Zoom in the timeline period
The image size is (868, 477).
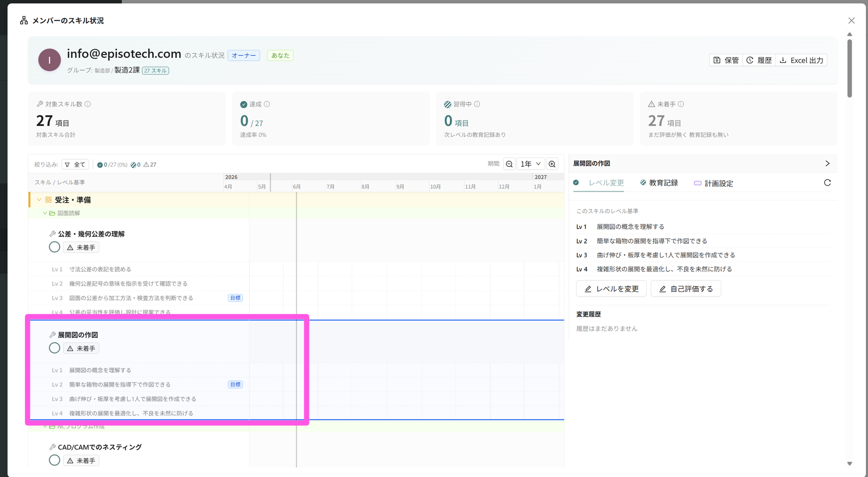[552, 164]
